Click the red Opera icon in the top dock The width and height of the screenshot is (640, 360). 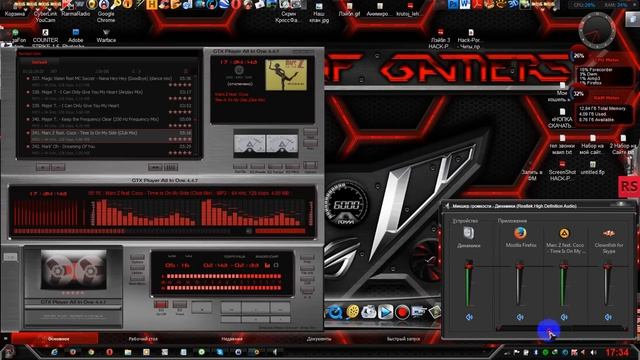click(x=236, y=4)
